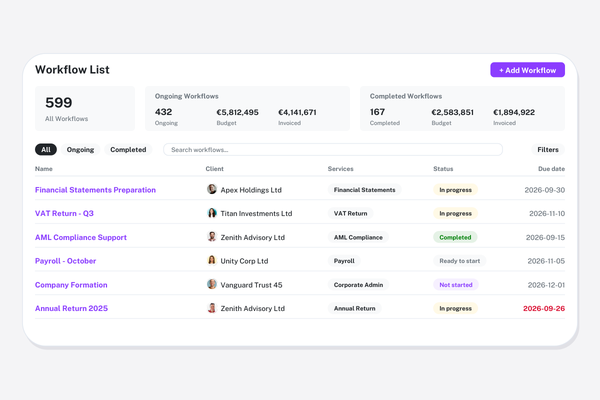Click the €1,894,922 invoiced value
This screenshot has width=600, height=400.
[x=514, y=113]
